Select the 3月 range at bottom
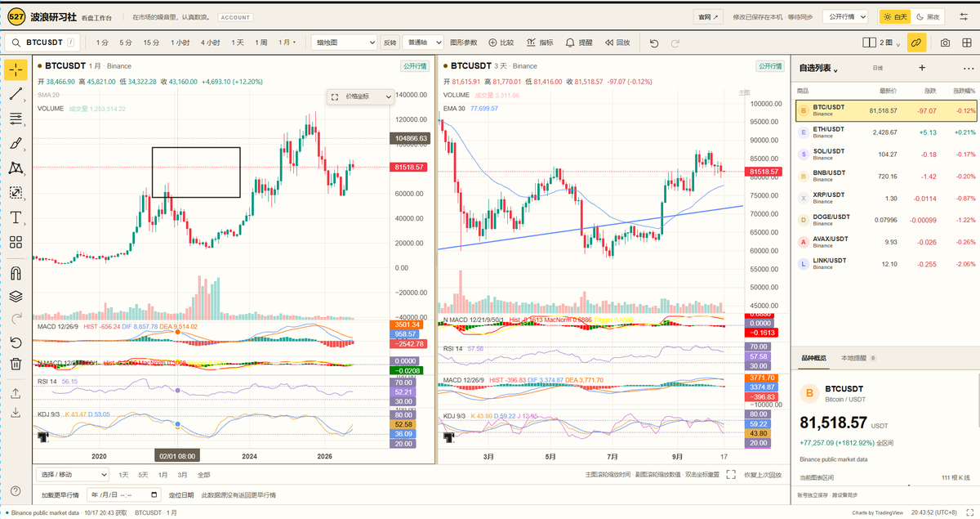Viewport: 980px width, 519px height. [182, 474]
